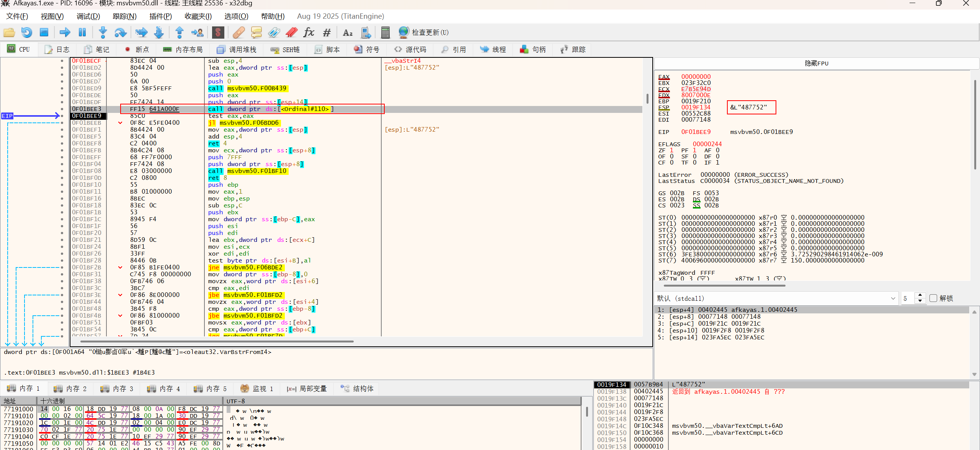Open the fx functions icon

coord(309,33)
